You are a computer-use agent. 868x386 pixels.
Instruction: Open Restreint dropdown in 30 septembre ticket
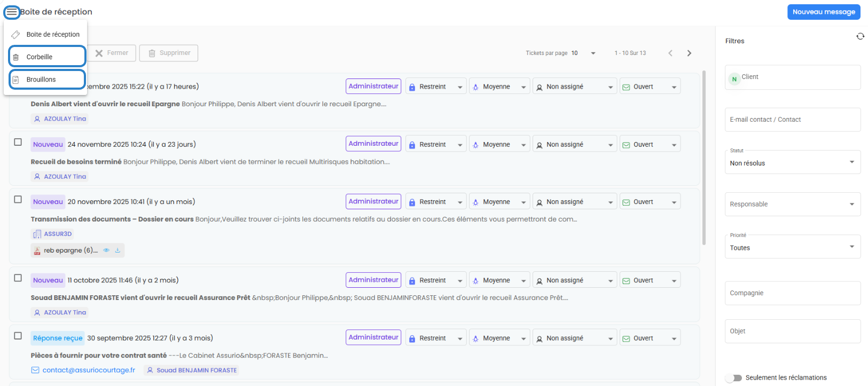click(x=436, y=338)
